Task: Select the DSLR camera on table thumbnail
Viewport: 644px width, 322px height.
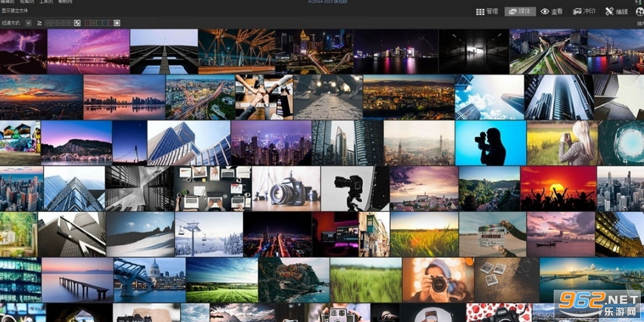Action: [x=286, y=188]
